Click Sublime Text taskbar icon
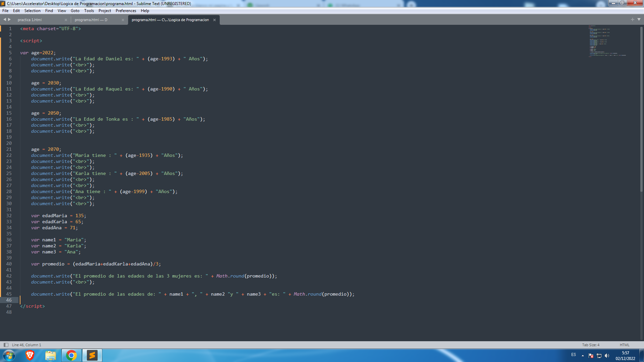 coord(92,355)
